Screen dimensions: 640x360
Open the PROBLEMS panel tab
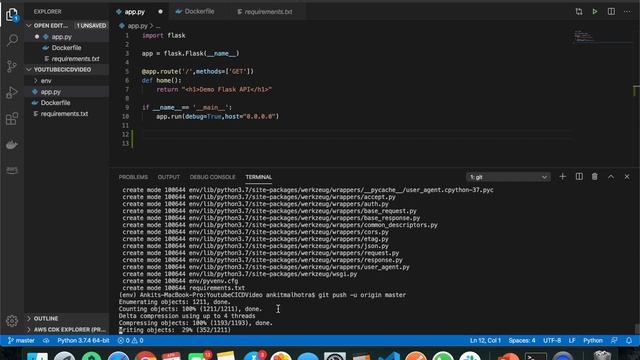tap(133, 177)
